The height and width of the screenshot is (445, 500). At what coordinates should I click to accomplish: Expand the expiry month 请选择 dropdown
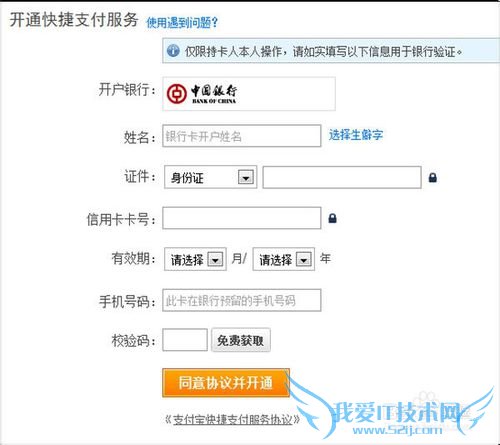[195, 259]
